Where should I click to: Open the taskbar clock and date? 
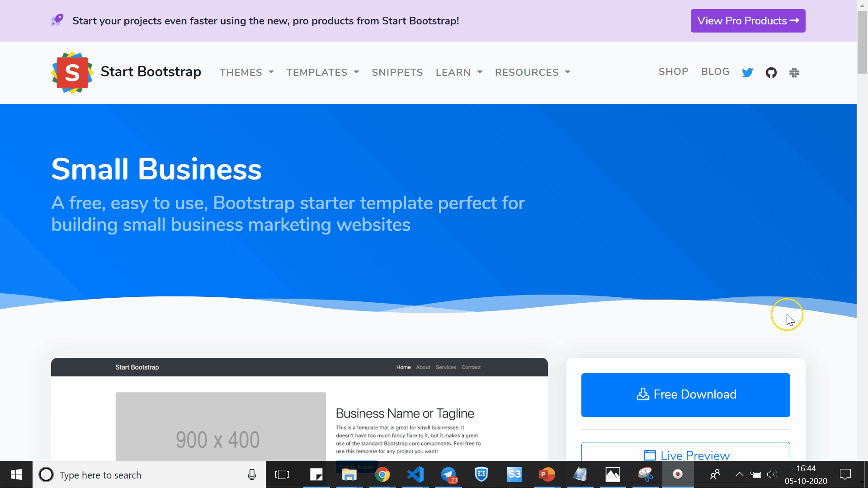pos(806,474)
